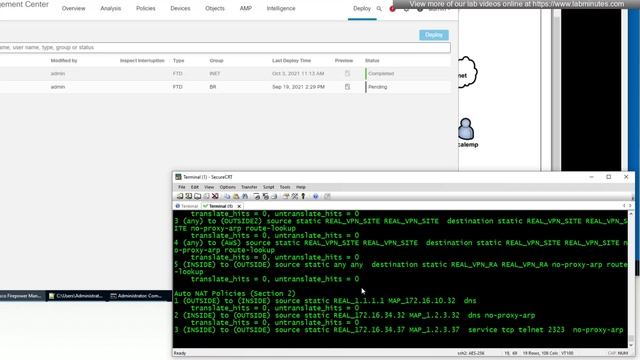
Task: Click the SecureCRT terminal vertical scrollbar
Action: click(x=631, y=279)
